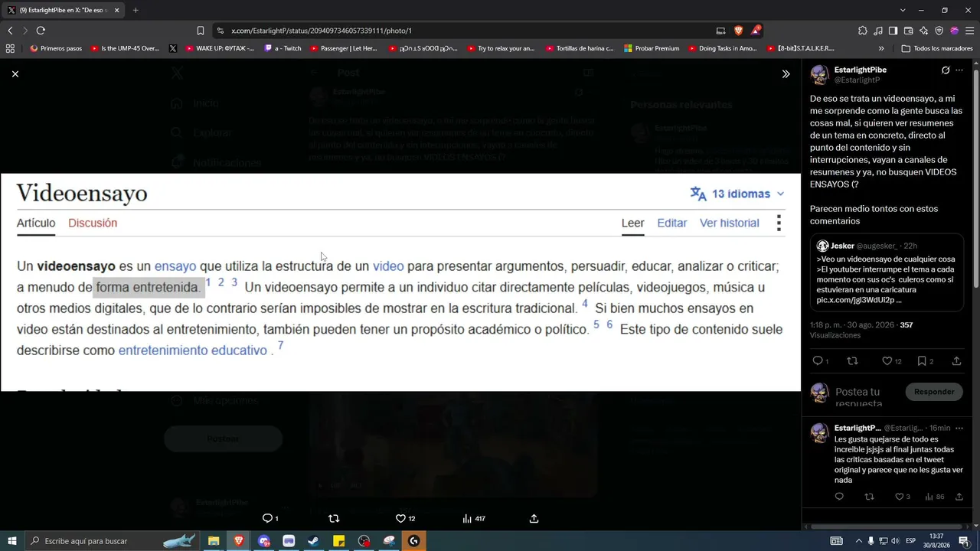Share the 16min reply via its share icon
This screenshot has height=551, width=980.
point(959,497)
